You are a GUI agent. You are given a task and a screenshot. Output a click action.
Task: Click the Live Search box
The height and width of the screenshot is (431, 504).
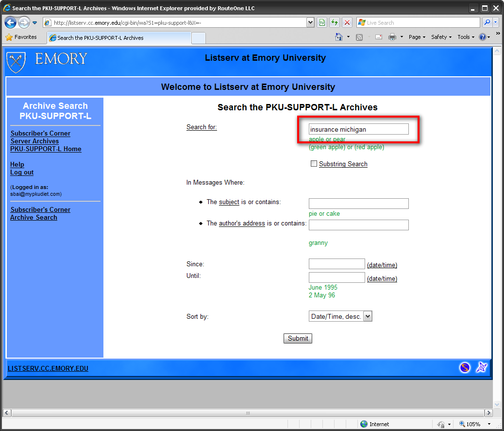pos(418,22)
